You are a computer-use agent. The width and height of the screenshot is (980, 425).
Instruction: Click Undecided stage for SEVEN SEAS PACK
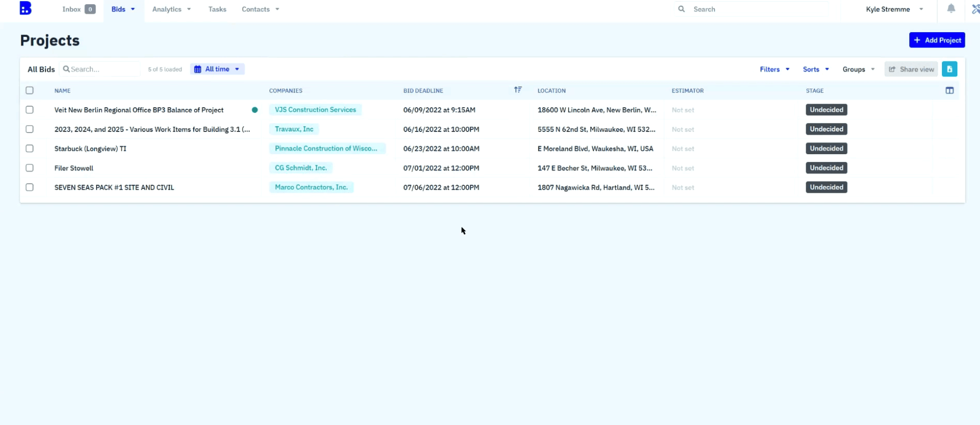pyautogui.click(x=826, y=187)
